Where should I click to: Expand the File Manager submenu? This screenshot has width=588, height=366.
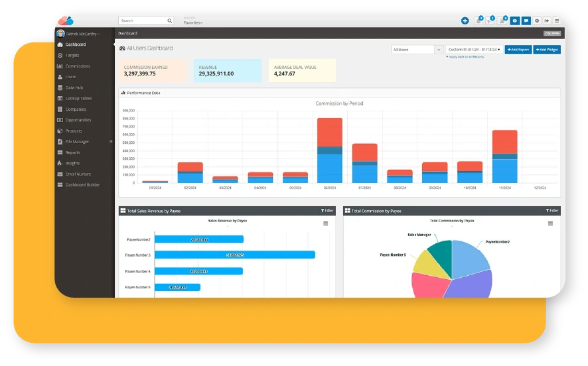(x=111, y=142)
